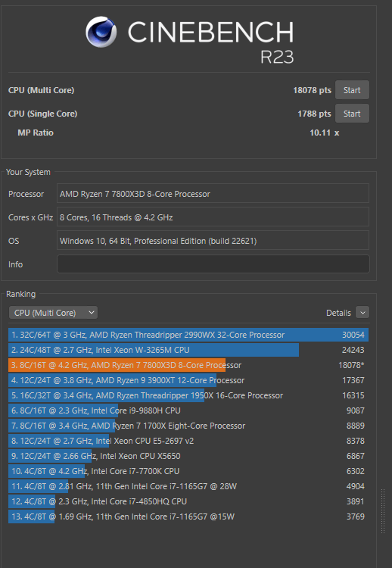
Task: Open the CPU (Multi Core) ranking dropdown
Action: point(53,313)
